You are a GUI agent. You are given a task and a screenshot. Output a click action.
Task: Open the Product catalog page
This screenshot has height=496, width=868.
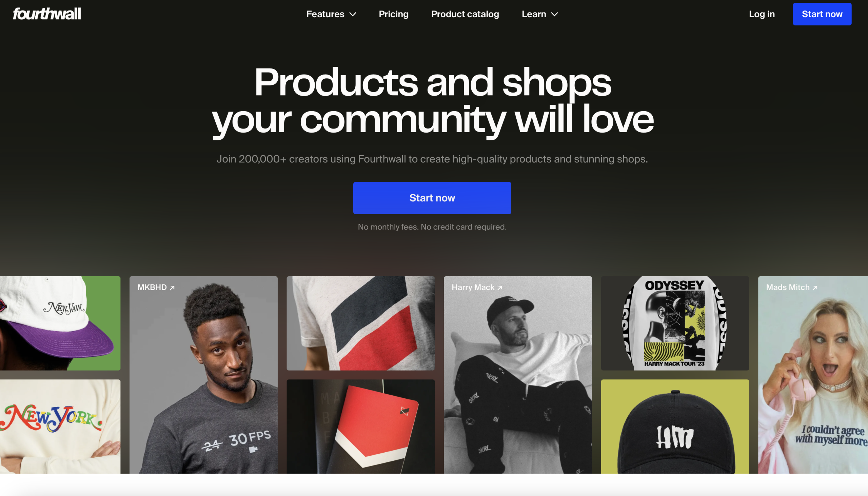coord(465,14)
